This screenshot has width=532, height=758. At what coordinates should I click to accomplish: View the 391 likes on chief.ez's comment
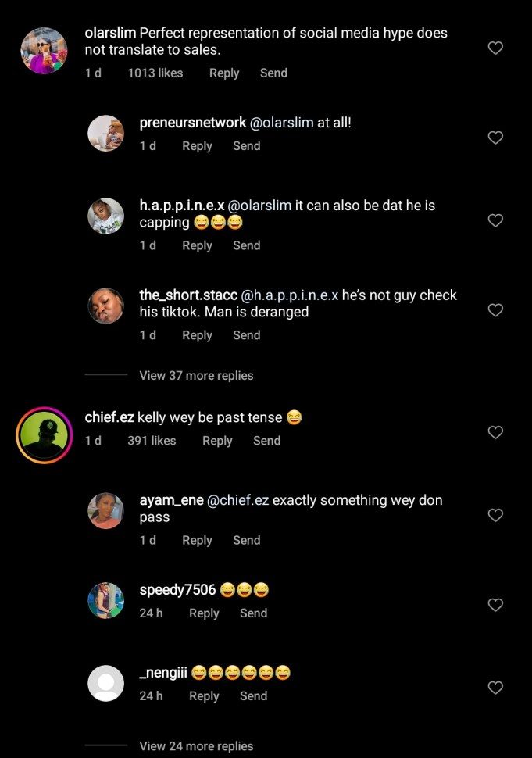152,441
